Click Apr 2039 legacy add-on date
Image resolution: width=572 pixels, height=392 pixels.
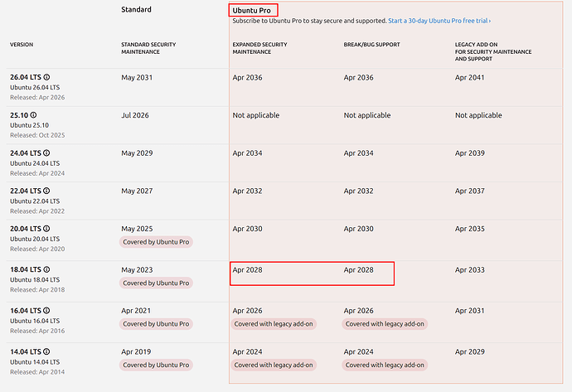click(x=469, y=153)
